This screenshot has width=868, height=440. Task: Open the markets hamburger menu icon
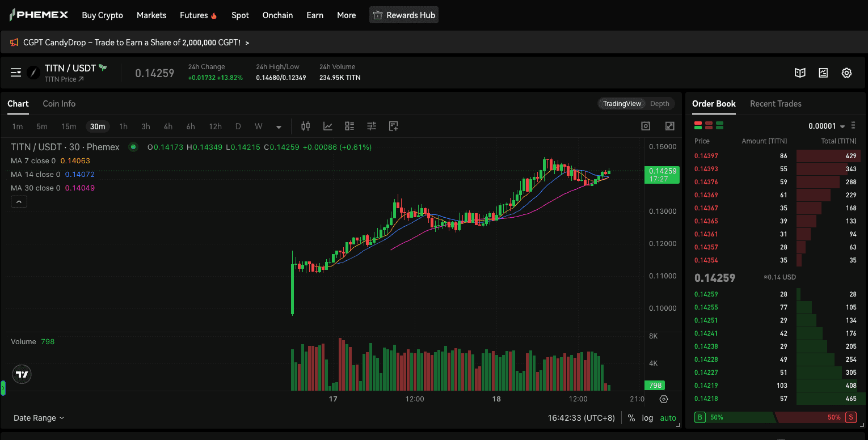click(15, 72)
